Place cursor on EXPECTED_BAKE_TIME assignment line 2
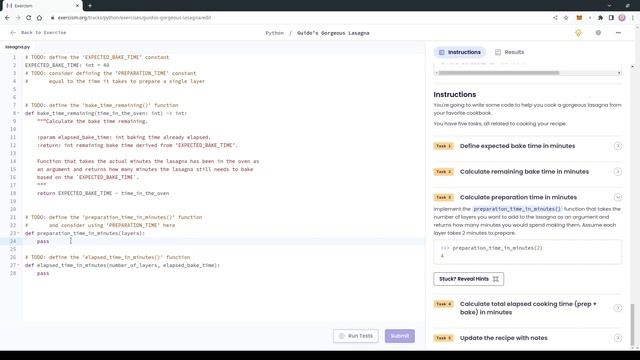This screenshot has height=360, width=640. tap(67, 65)
